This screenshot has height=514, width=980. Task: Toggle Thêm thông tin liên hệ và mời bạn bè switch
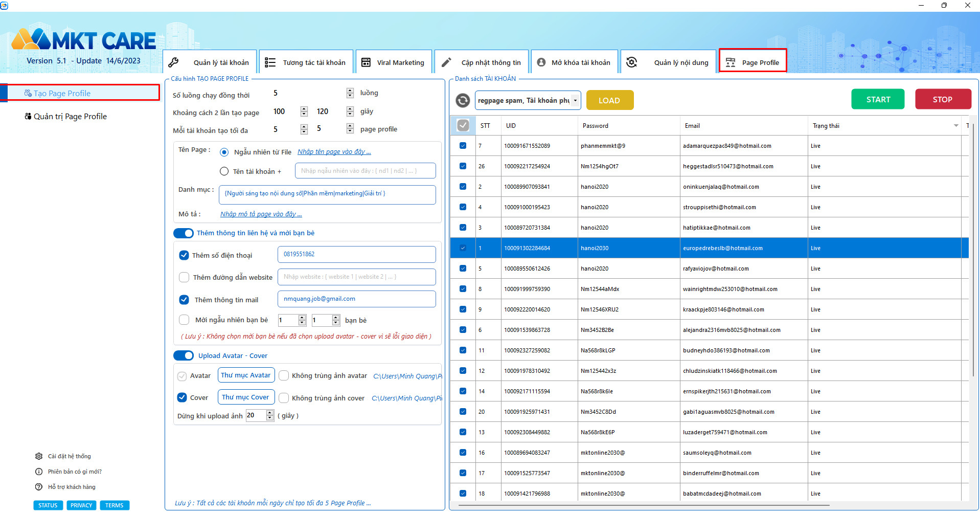point(184,233)
